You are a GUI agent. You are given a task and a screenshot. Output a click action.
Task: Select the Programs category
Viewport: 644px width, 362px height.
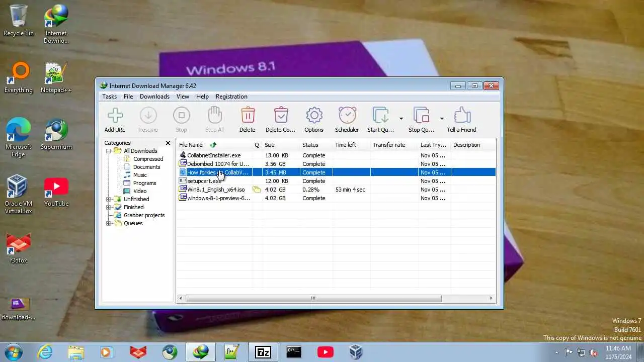pyautogui.click(x=144, y=183)
